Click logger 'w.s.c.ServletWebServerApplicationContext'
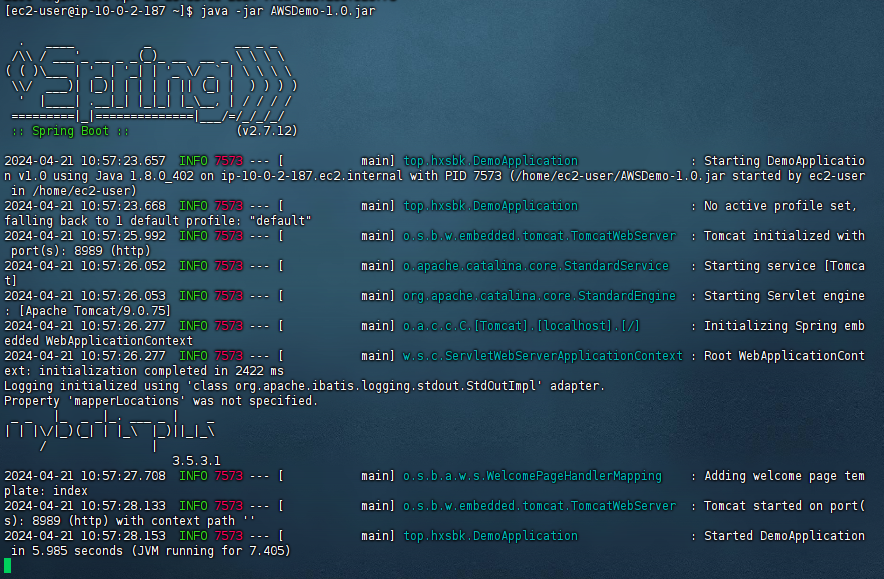The image size is (884, 579). click(x=543, y=356)
